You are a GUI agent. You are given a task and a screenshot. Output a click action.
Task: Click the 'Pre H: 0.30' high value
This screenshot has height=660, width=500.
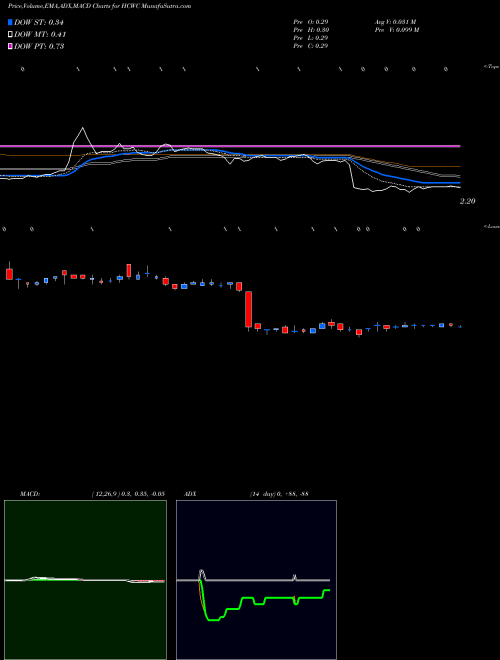[311, 30]
